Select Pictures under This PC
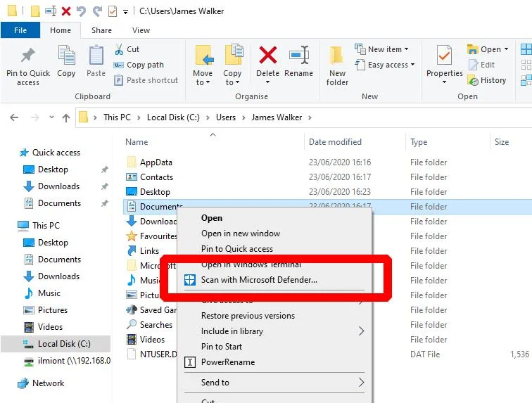Viewport: 532px width, 403px height. pos(53,310)
